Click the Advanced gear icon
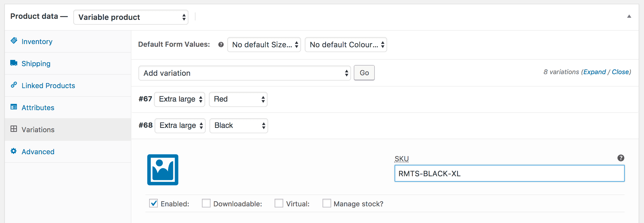 click(14, 151)
